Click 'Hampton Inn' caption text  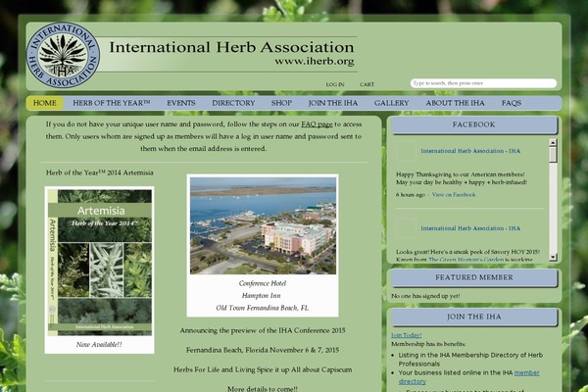(x=261, y=296)
